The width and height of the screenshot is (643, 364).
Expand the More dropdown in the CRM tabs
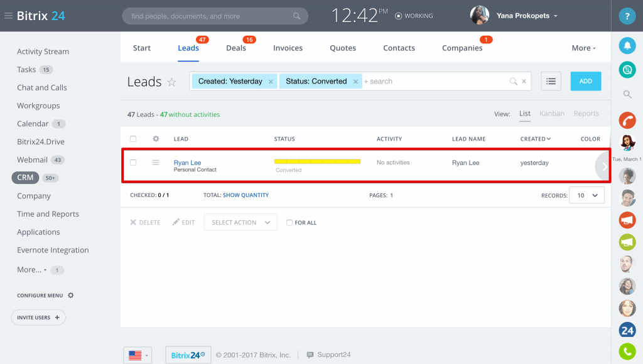(x=583, y=48)
